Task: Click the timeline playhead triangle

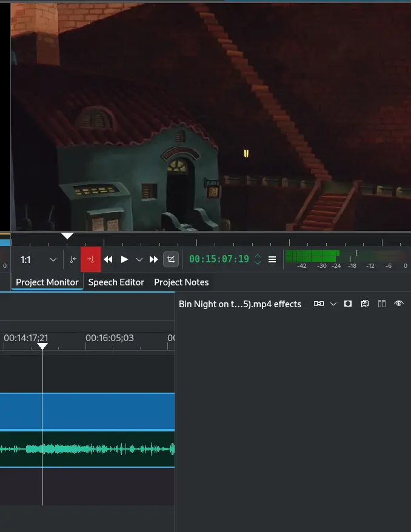Action: click(42, 346)
